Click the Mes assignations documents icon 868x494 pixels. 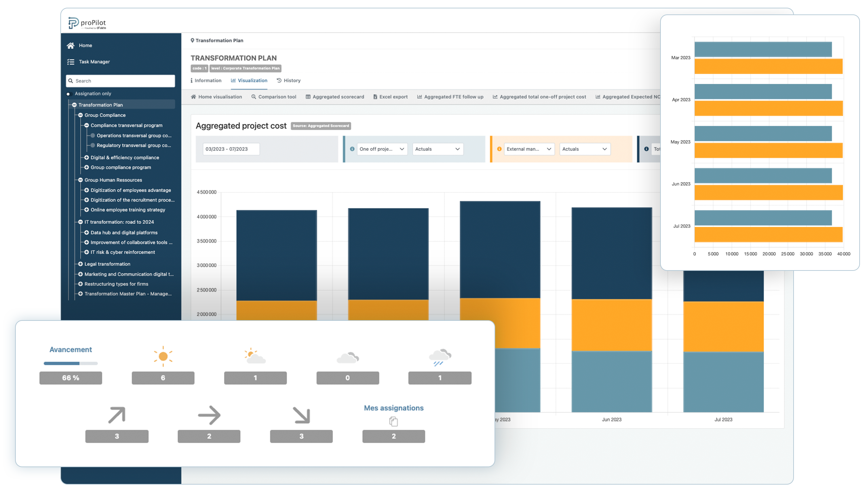(x=393, y=422)
